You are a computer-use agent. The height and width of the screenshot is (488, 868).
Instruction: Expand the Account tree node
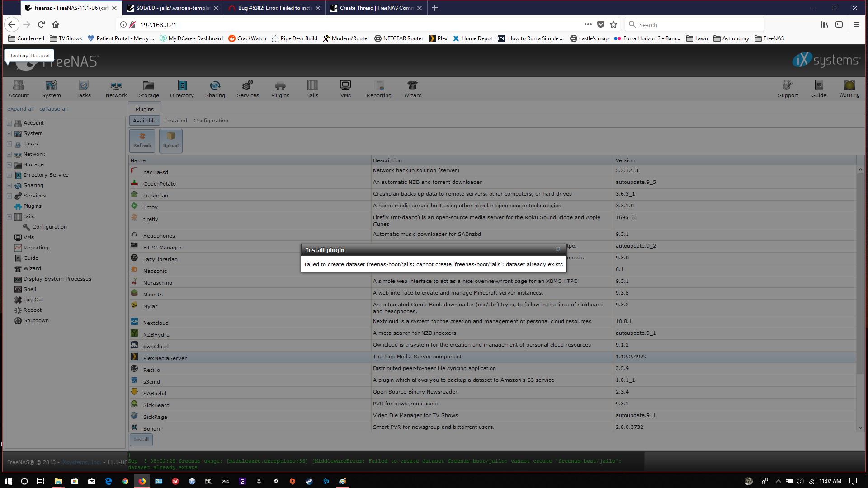coord(9,123)
